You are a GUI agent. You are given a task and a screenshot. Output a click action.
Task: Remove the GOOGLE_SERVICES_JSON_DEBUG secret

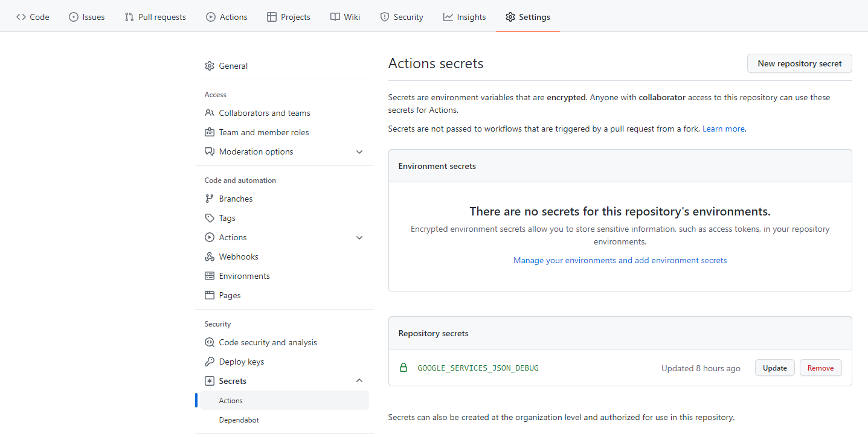(820, 368)
